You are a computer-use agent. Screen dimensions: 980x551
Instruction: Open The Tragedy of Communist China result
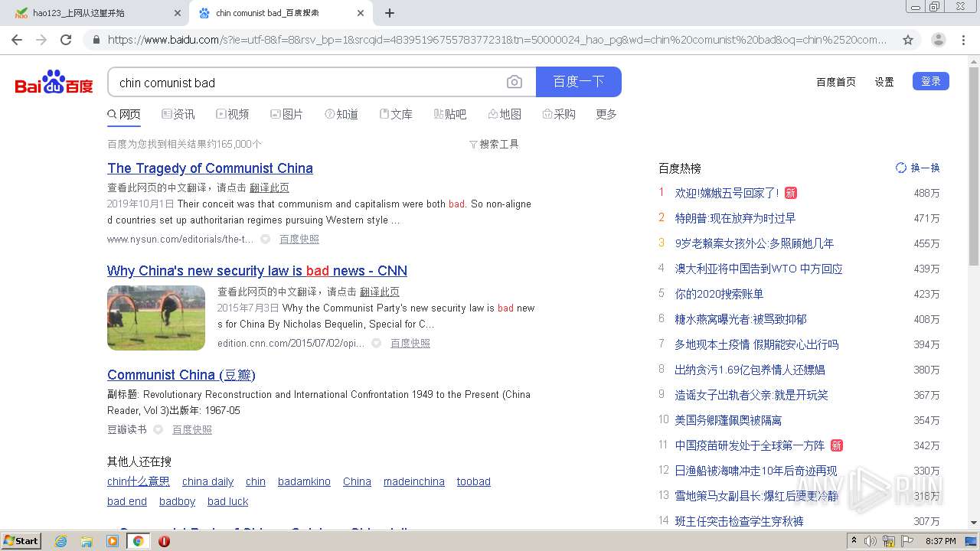point(210,168)
